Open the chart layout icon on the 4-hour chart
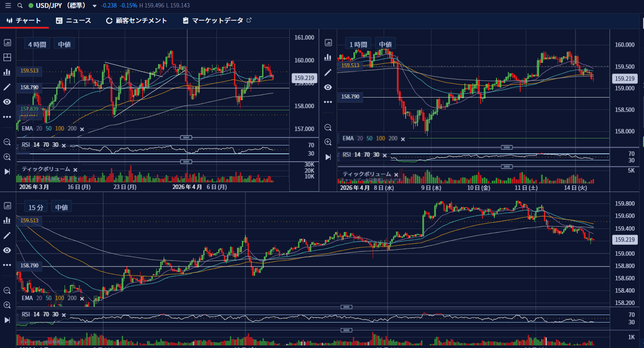The height and width of the screenshot is (348, 644). 7,57
